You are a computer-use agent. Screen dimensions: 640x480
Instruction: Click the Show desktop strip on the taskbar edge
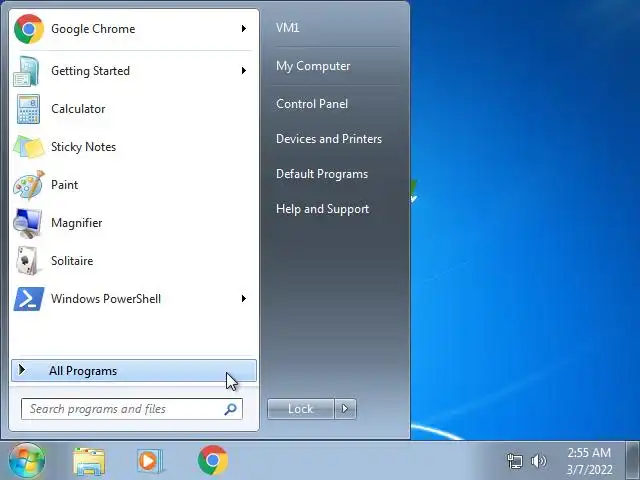633,460
